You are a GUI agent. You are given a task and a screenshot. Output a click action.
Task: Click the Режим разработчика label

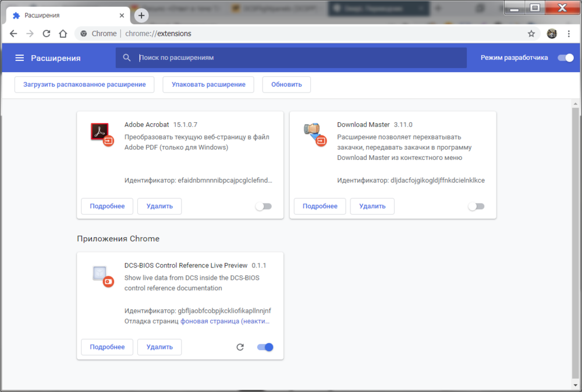pos(514,58)
